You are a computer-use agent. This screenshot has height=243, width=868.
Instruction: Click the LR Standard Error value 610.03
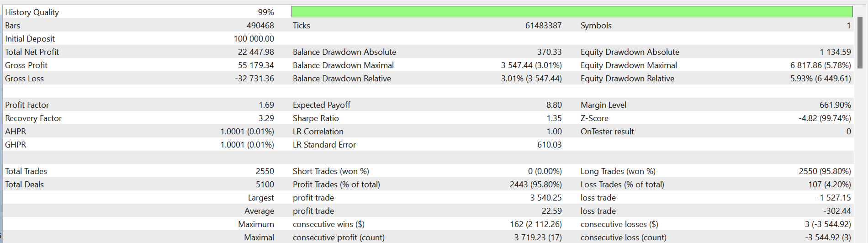click(x=550, y=145)
